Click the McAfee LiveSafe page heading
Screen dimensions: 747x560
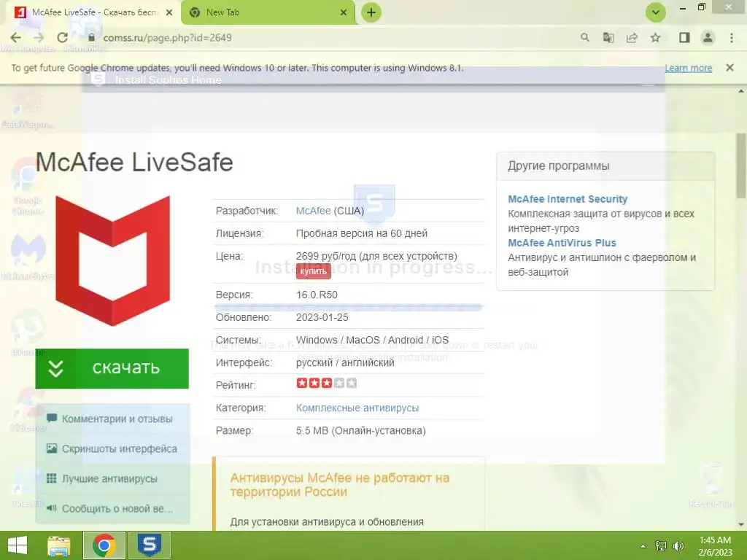(x=134, y=162)
